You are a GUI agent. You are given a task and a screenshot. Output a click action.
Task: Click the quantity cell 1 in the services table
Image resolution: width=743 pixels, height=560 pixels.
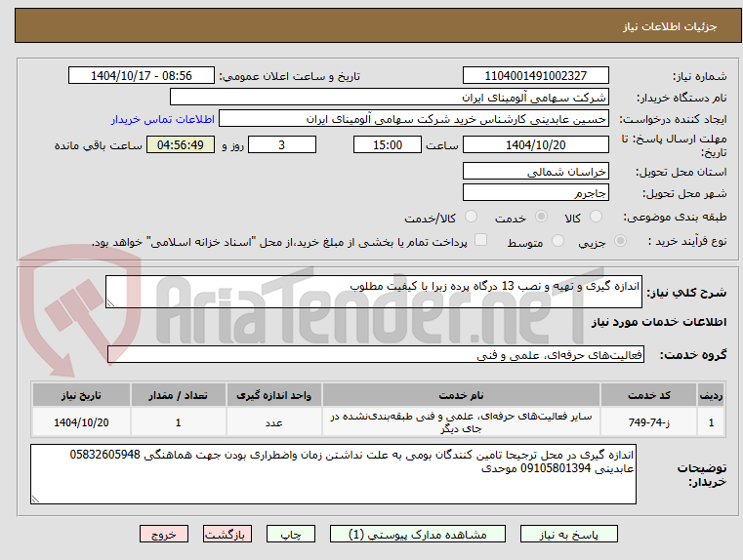point(178,422)
